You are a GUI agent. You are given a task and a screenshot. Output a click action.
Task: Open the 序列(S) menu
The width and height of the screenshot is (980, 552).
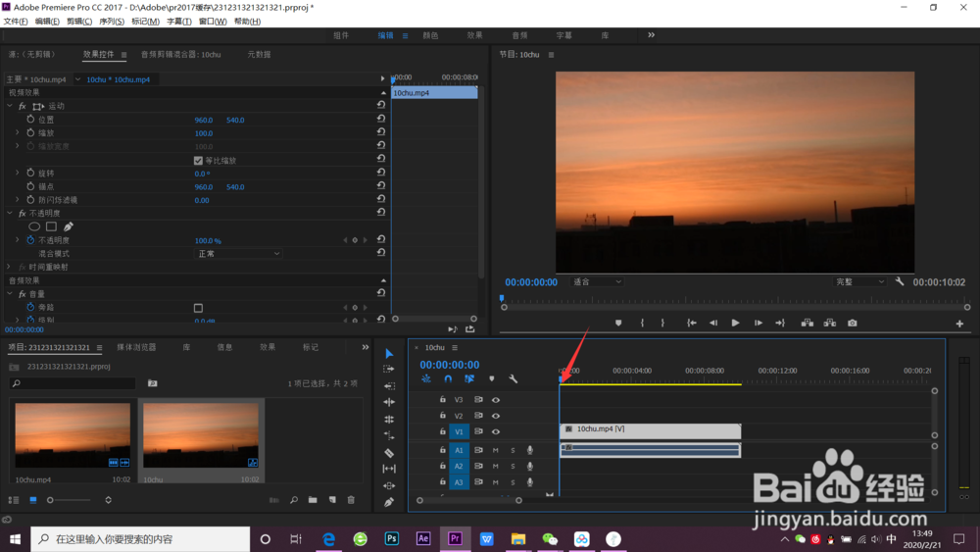[111, 22]
